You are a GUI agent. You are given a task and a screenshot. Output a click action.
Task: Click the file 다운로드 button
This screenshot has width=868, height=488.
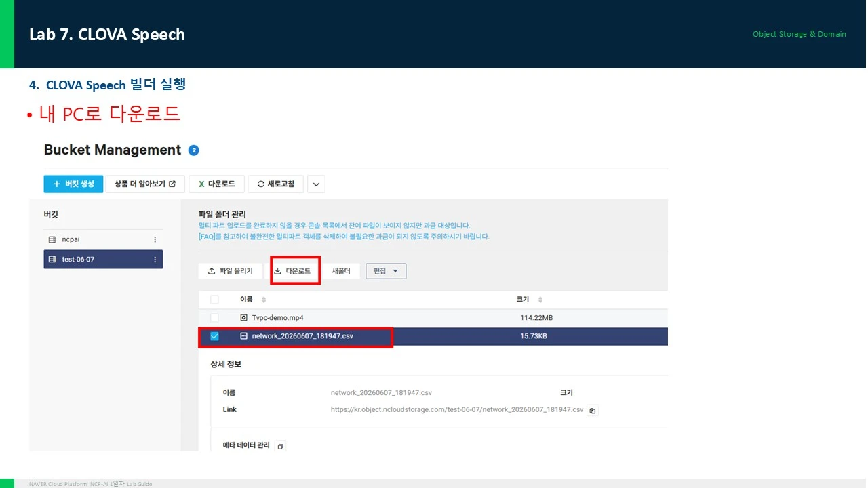point(292,271)
